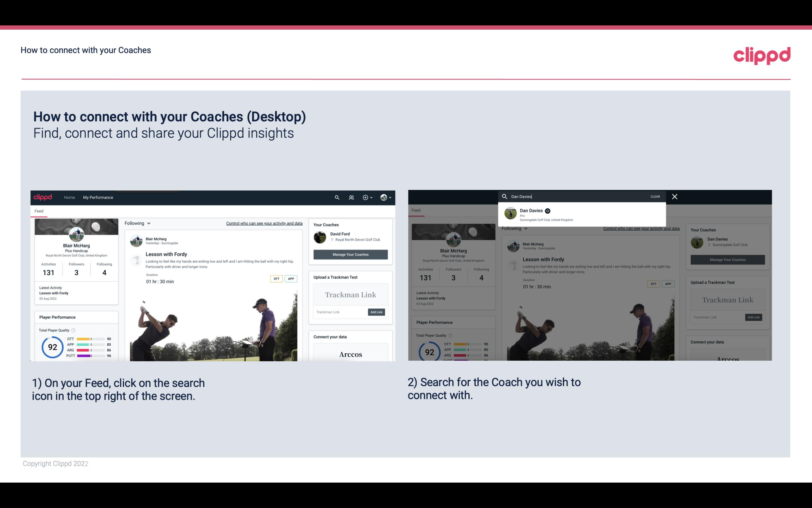Click the Home tab in navigation bar
812x508 pixels.
coord(69,197)
